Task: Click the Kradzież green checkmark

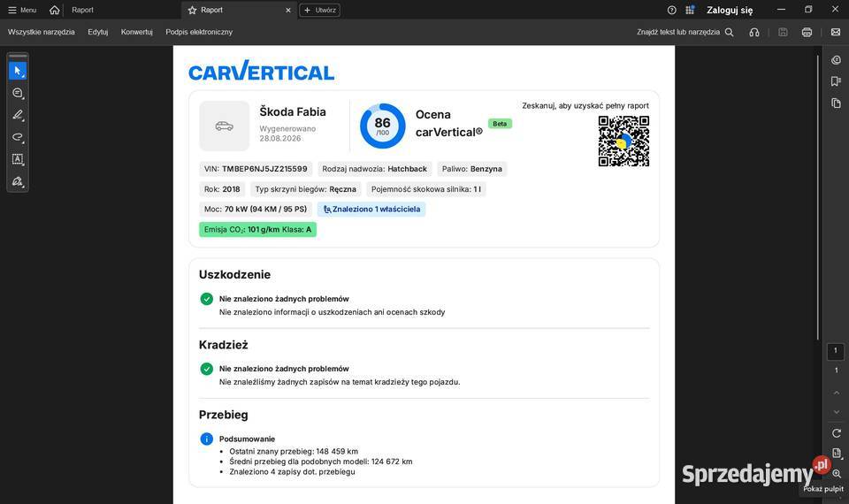Action: click(206, 369)
